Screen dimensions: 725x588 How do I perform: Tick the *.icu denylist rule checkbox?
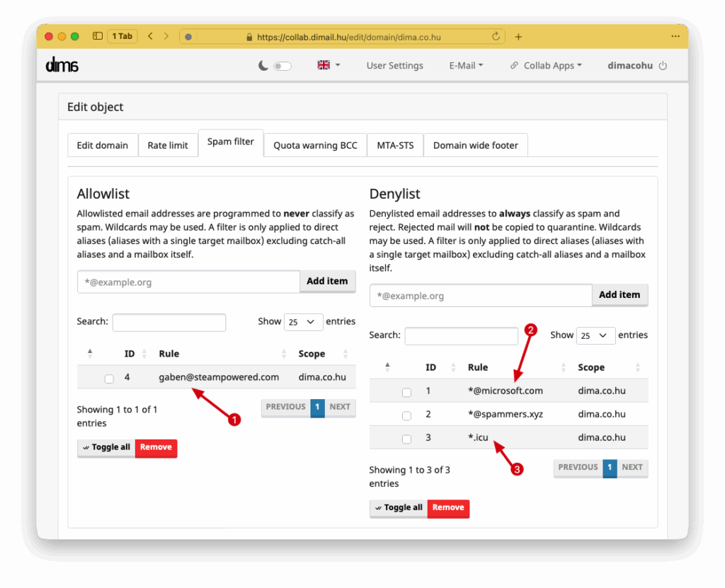tap(406, 439)
